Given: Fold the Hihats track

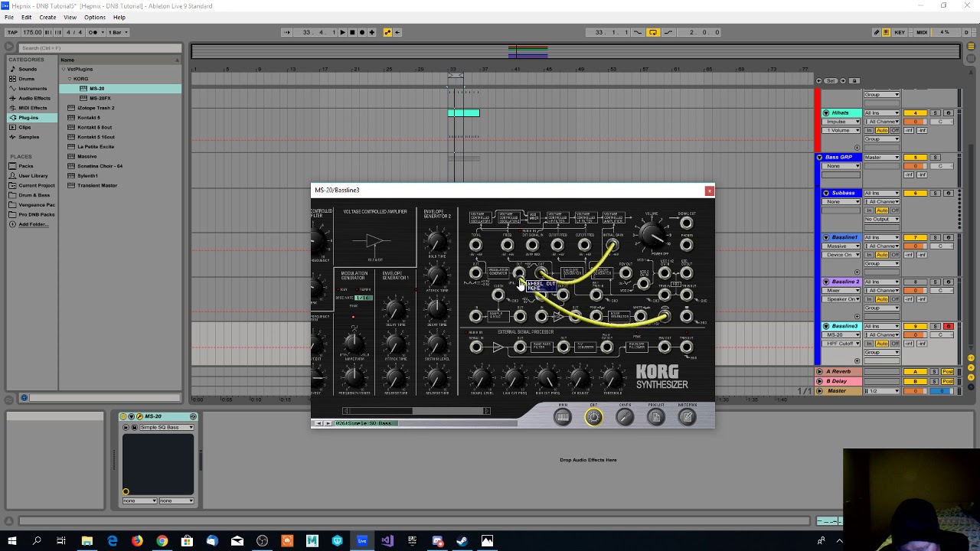Looking at the screenshot, I should [x=826, y=113].
